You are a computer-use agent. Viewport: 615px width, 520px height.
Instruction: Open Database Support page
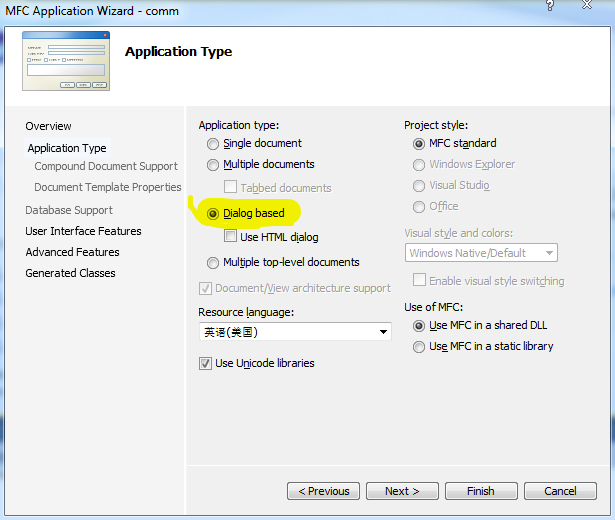tap(69, 210)
